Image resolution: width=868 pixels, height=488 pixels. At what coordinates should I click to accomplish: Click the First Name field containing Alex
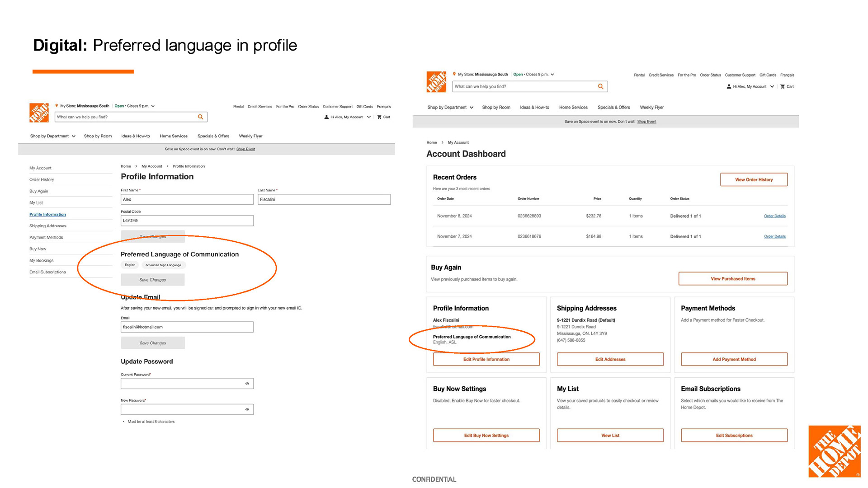(x=187, y=199)
